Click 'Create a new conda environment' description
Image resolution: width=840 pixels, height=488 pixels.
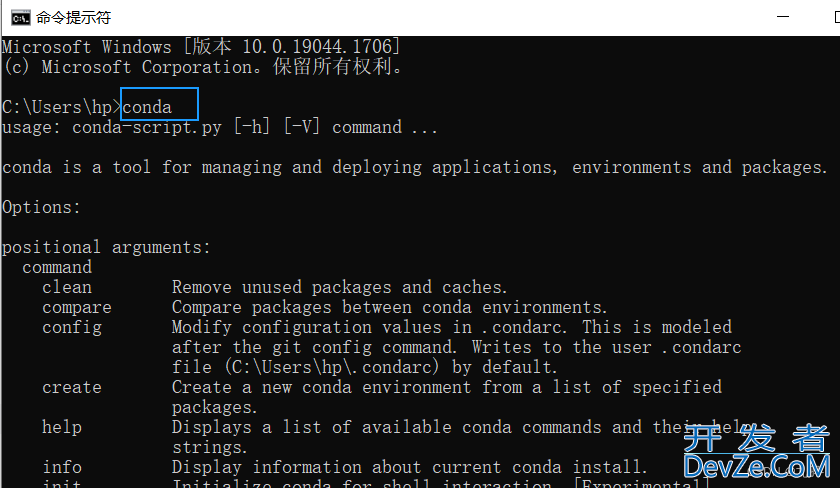point(447,387)
